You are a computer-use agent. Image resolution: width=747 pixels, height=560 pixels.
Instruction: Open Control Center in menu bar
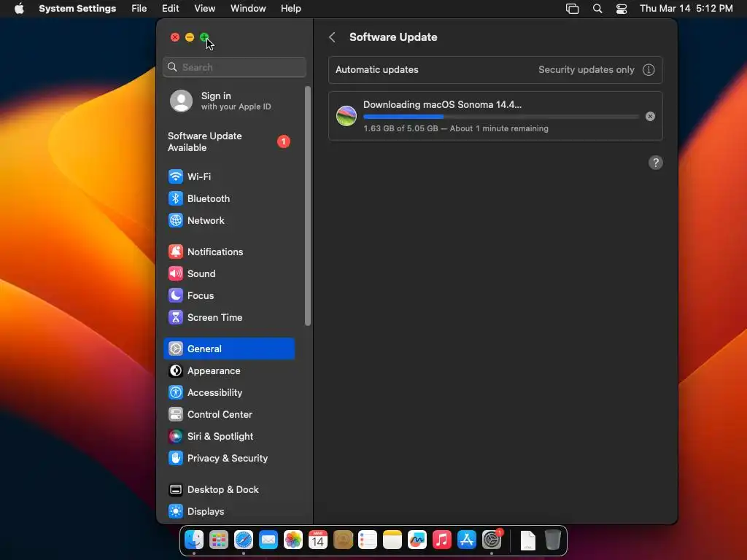point(622,9)
